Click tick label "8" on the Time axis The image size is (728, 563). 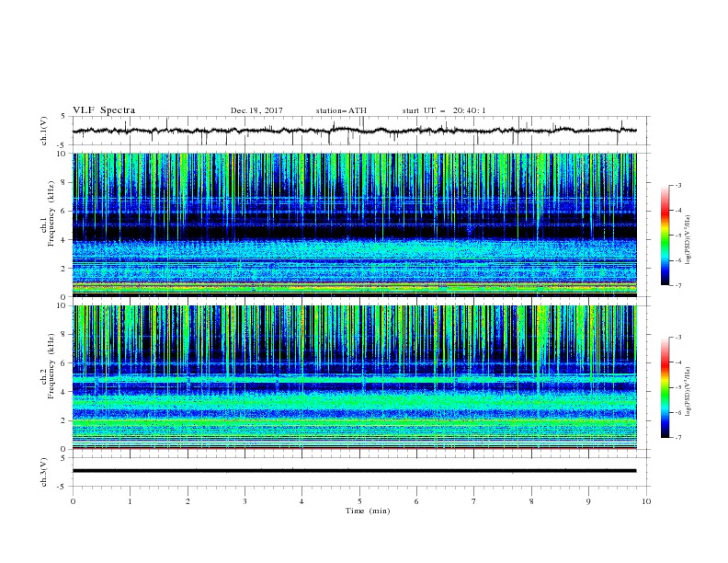(531, 501)
